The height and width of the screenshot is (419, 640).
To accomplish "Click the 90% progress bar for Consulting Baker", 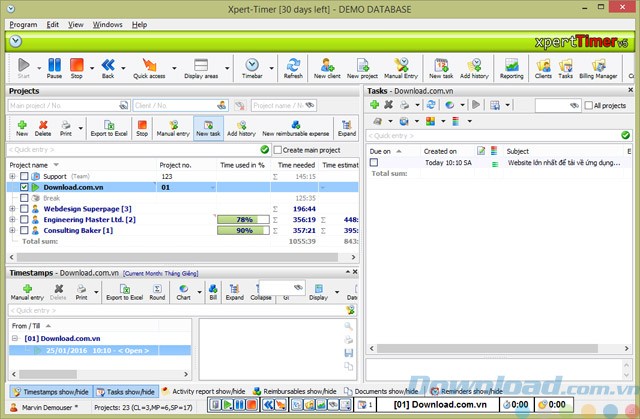I will click(242, 231).
